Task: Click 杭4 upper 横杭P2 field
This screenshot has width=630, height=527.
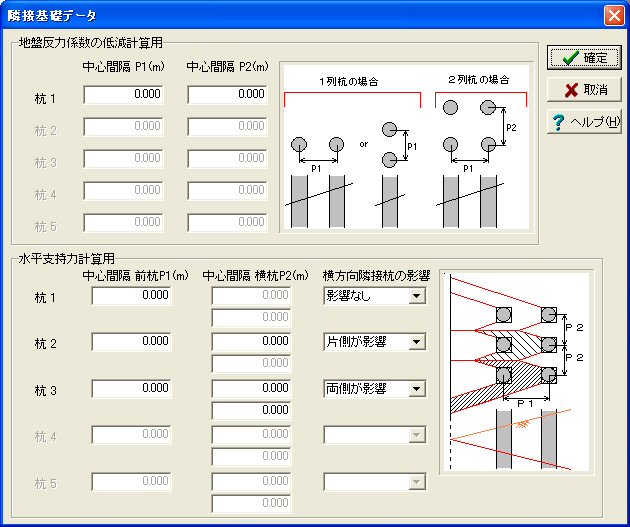Action: [252, 435]
